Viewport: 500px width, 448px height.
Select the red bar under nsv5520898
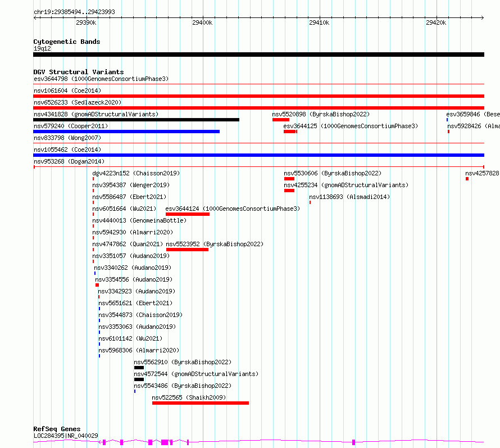[x=281, y=120]
